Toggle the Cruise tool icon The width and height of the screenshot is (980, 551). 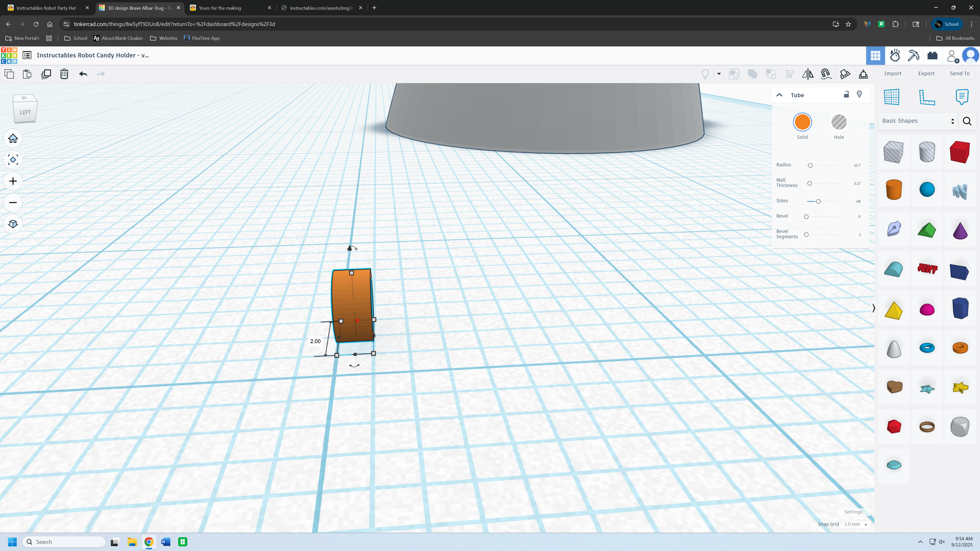[826, 74]
